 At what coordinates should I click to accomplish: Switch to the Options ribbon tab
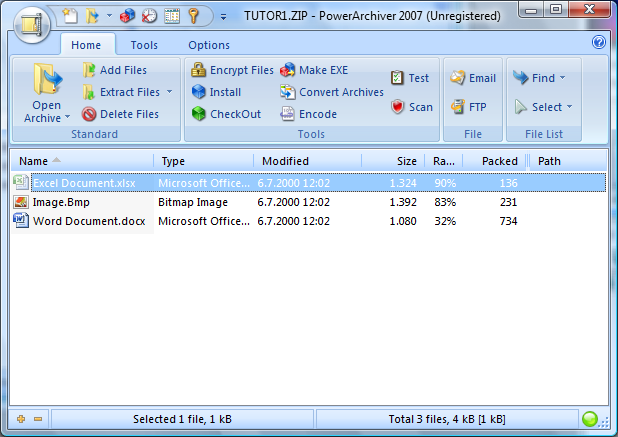click(209, 45)
